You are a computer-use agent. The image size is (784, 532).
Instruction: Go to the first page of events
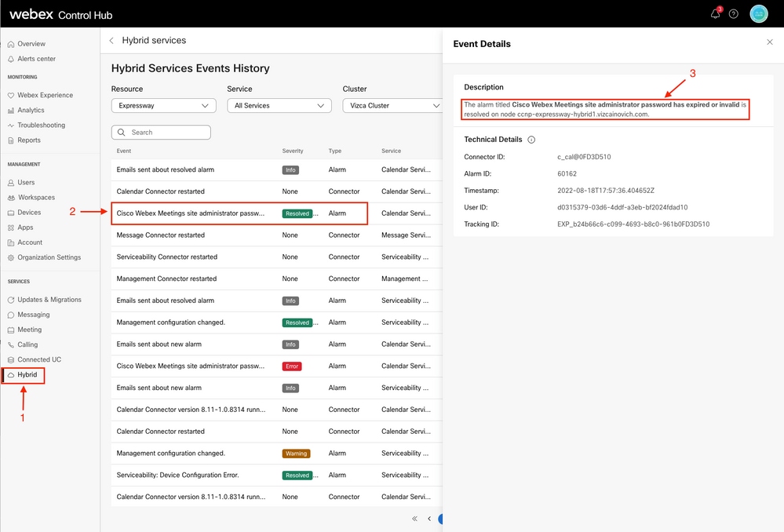tap(414, 519)
